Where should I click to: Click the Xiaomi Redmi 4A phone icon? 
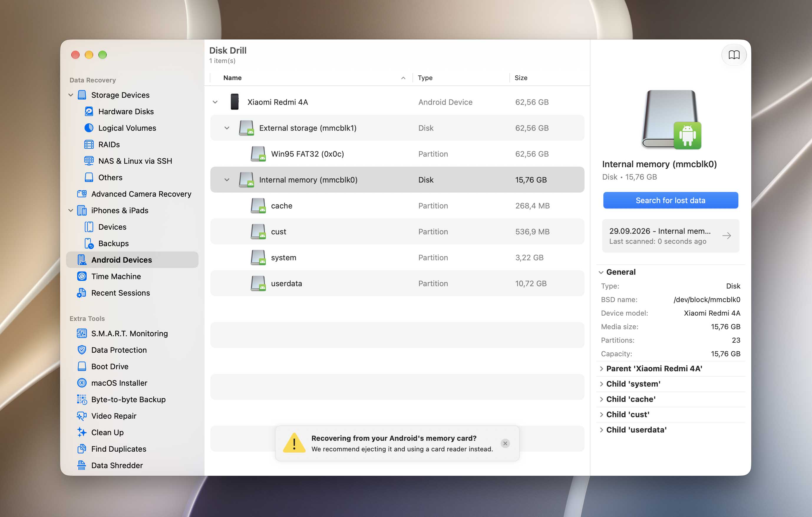click(x=235, y=102)
